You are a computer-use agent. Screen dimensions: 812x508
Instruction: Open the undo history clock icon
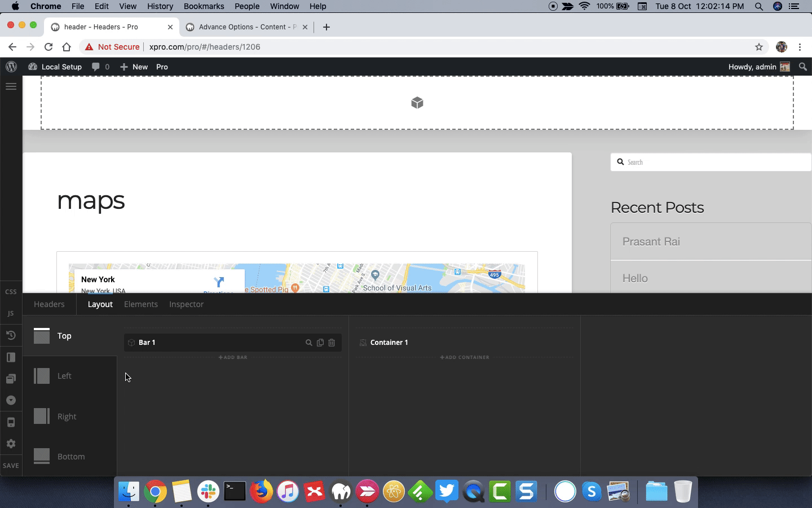point(11,335)
